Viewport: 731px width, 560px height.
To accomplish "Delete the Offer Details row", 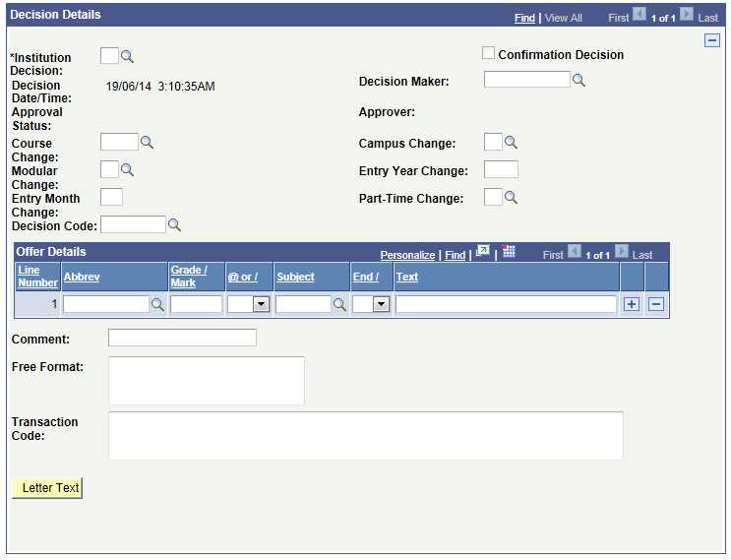I will [656, 304].
